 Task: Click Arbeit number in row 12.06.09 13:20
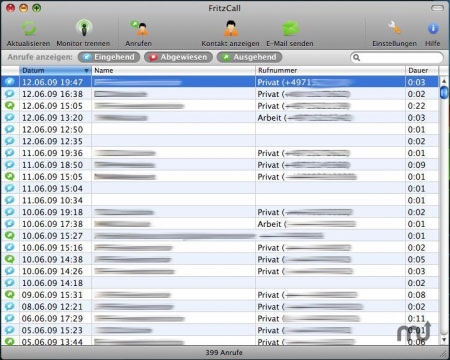pyautogui.click(x=305, y=118)
